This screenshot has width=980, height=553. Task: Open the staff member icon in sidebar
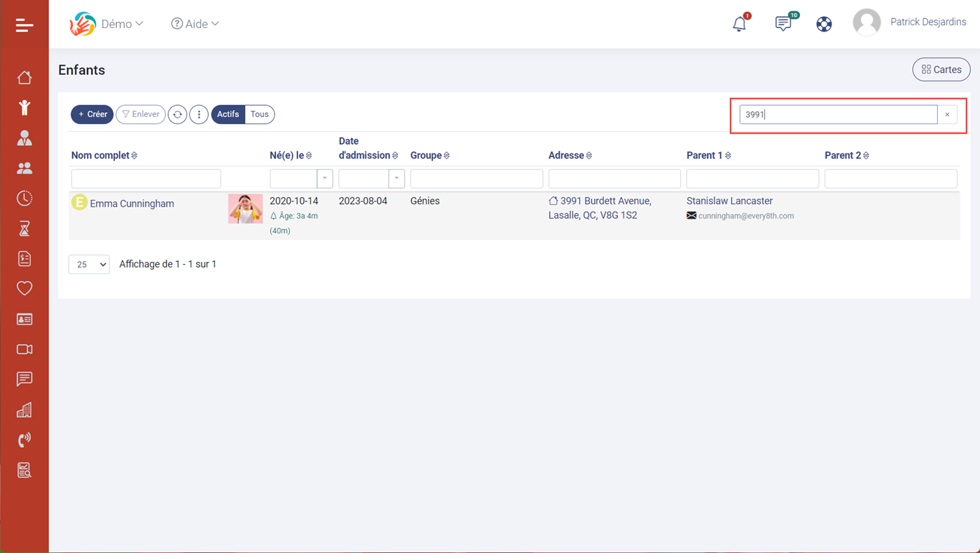pos(25,137)
